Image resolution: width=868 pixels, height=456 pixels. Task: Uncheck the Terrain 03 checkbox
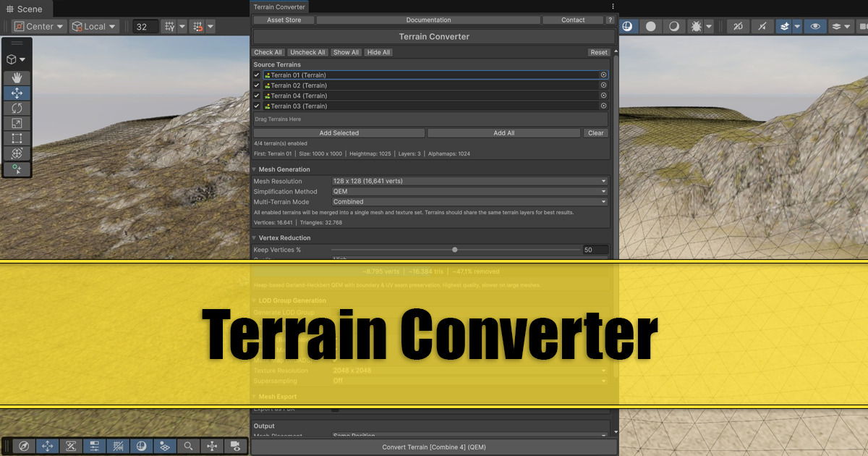click(x=257, y=106)
